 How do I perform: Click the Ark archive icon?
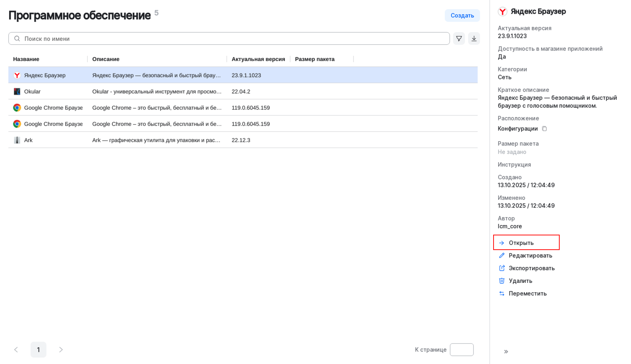point(17,140)
